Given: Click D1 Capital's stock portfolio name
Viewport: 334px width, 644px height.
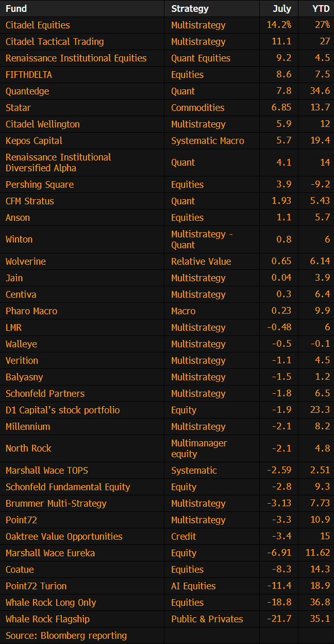Looking at the screenshot, I should pyautogui.click(x=63, y=410).
